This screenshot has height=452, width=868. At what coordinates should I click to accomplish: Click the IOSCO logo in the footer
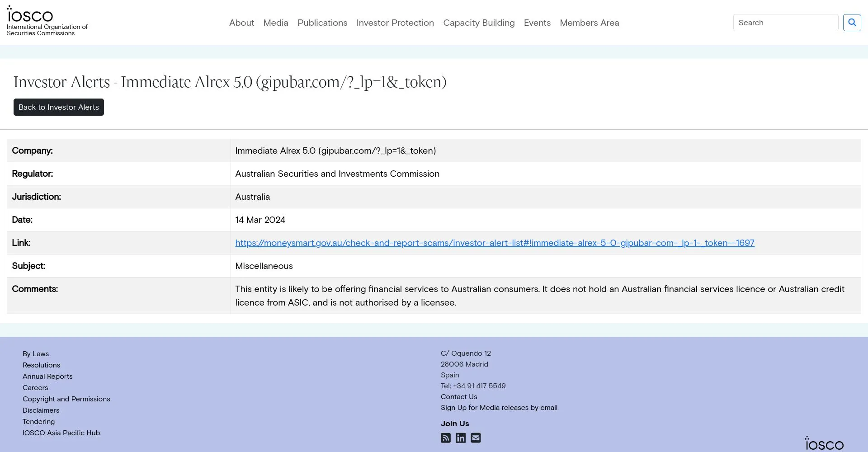click(x=824, y=443)
